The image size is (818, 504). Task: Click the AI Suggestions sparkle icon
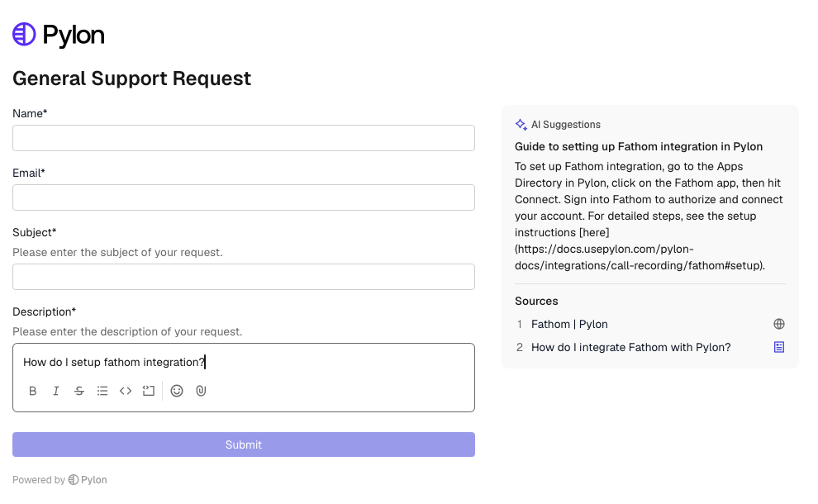click(x=521, y=125)
